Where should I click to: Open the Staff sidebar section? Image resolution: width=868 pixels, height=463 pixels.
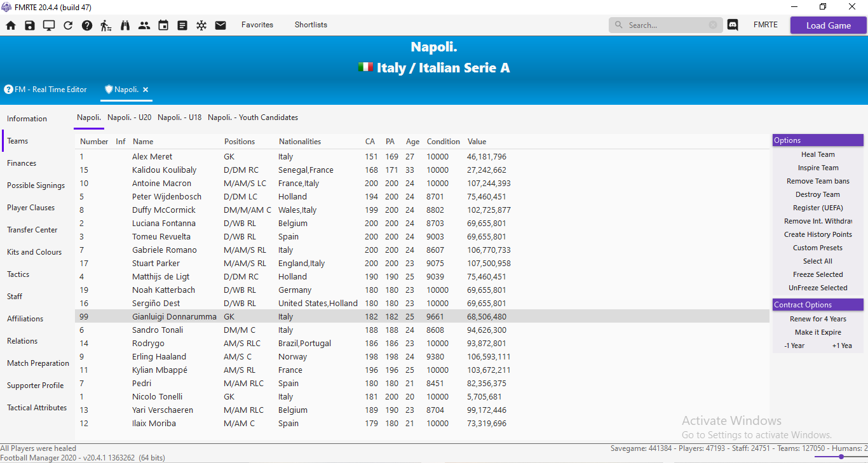(15, 297)
